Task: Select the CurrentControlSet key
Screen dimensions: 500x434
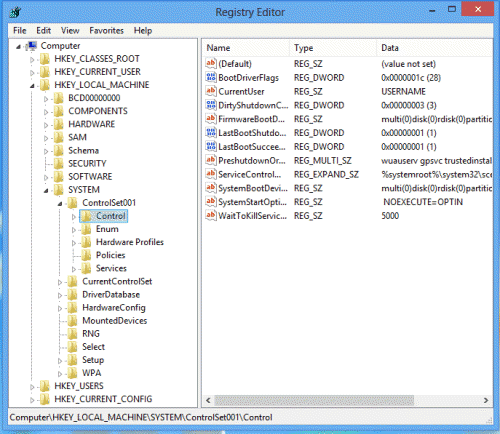Action: [x=117, y=281]
